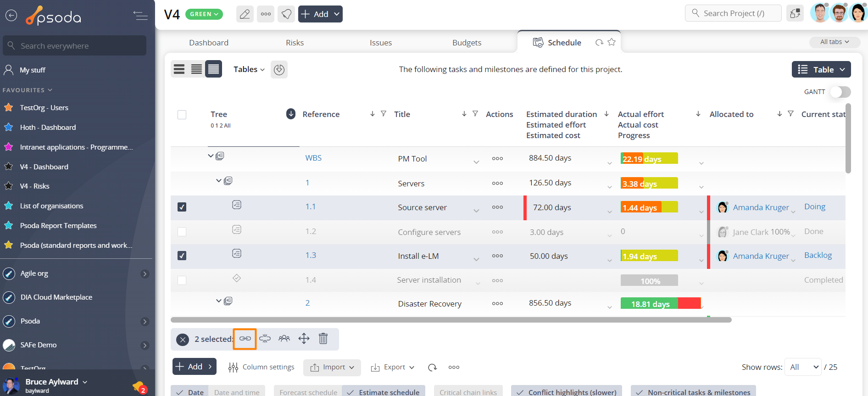868x396 pixels.
Task: Open the ellipsis menu beside bottom refresh
Action: [x=454, y=367]
